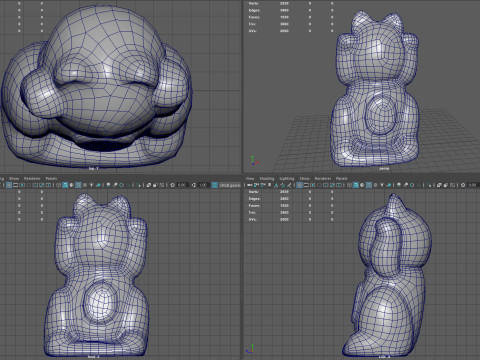Image resolution: width=480 pixels, height=360 pixels.
Task: Toggle X-Ray in side view toolbar
Action: pyautogui.click(x=439, y=185)
